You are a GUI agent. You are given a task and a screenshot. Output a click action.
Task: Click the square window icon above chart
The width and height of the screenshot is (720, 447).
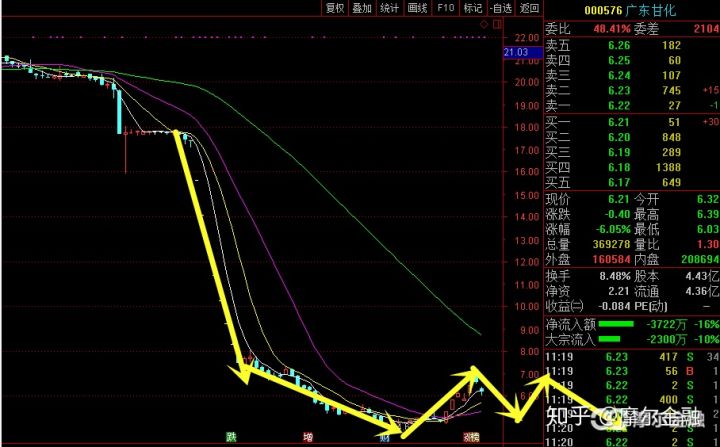[x=497, y=24]
